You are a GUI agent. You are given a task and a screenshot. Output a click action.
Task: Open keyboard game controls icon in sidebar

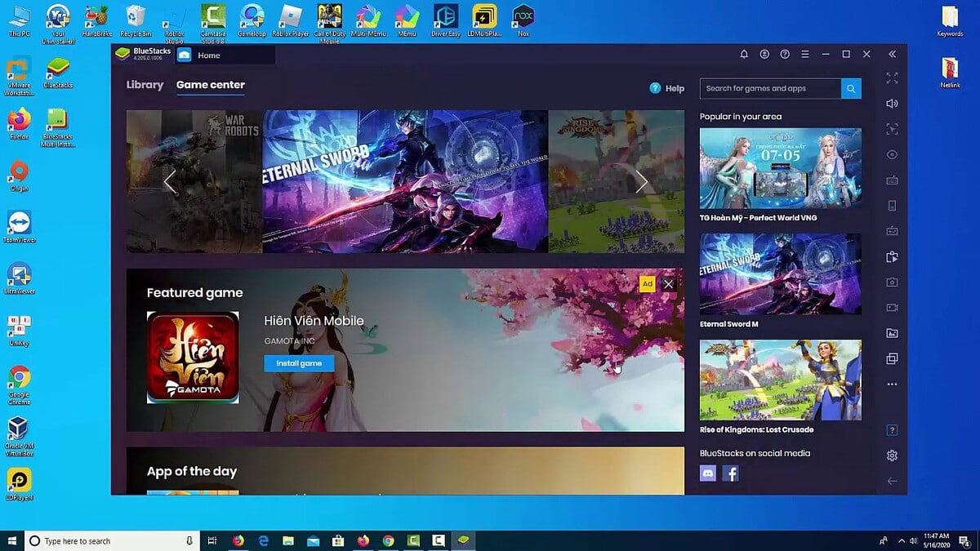point(892,180)
